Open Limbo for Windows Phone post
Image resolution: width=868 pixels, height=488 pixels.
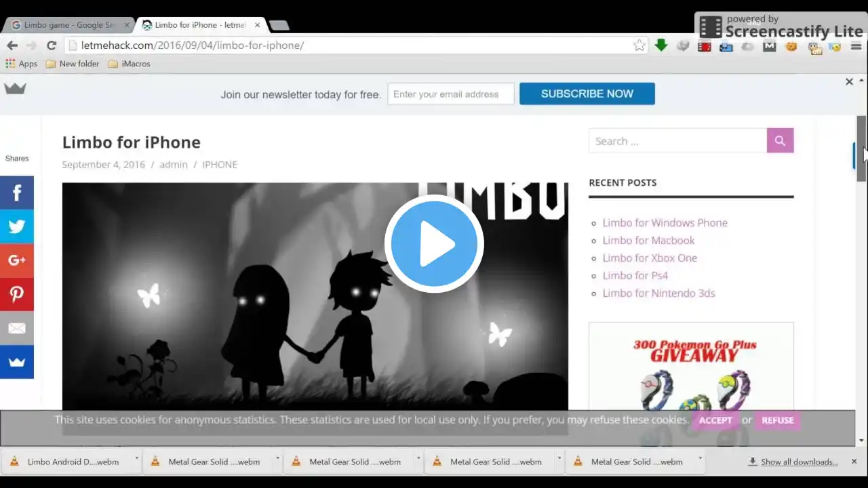click(x=665, y=222)
